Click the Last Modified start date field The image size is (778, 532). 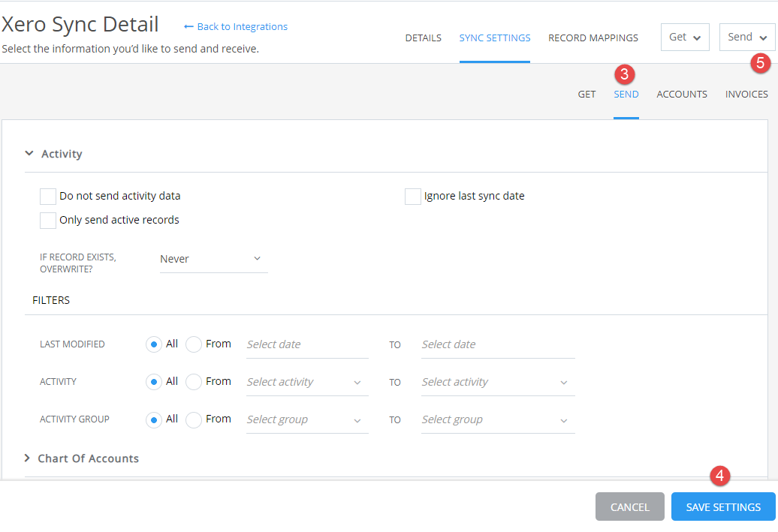pos(307,344)
